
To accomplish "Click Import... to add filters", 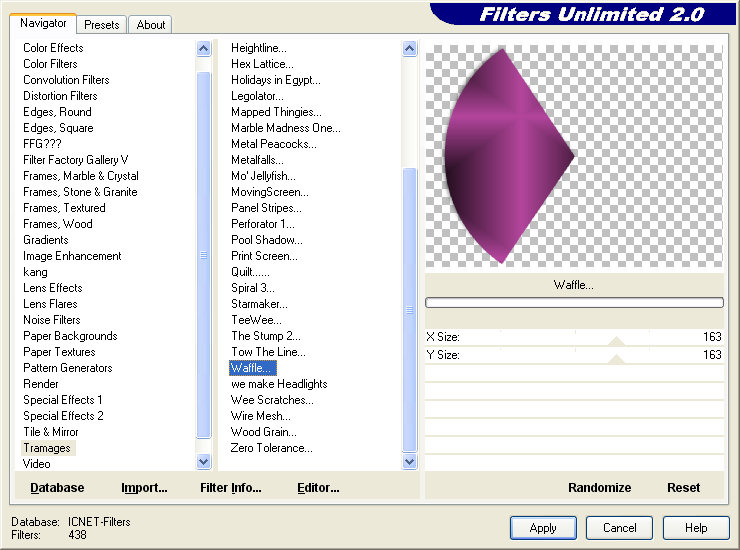I will [144, 488].
